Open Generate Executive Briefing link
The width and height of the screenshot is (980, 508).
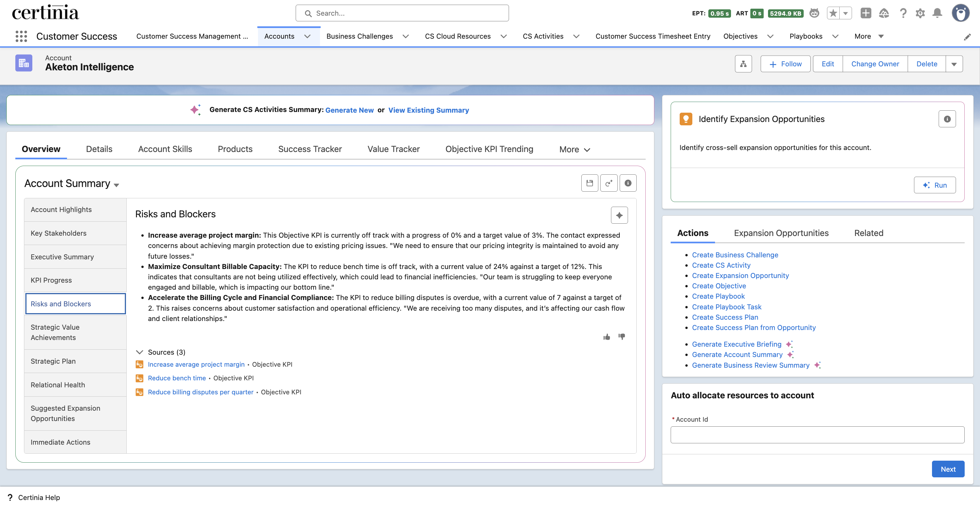tap(737, 344)
